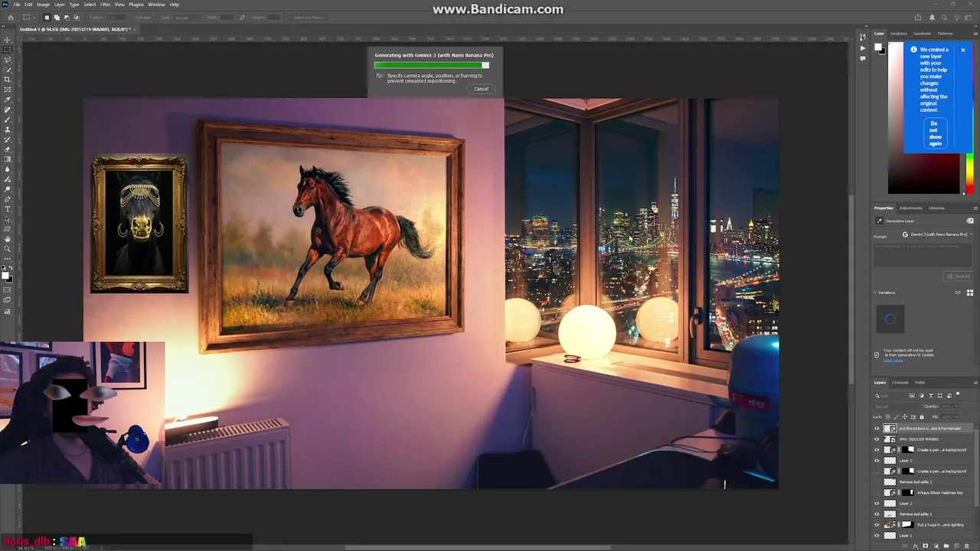Switch to the Adjustments tab
This screenshot has width=980, height=551.
[911, 208]
